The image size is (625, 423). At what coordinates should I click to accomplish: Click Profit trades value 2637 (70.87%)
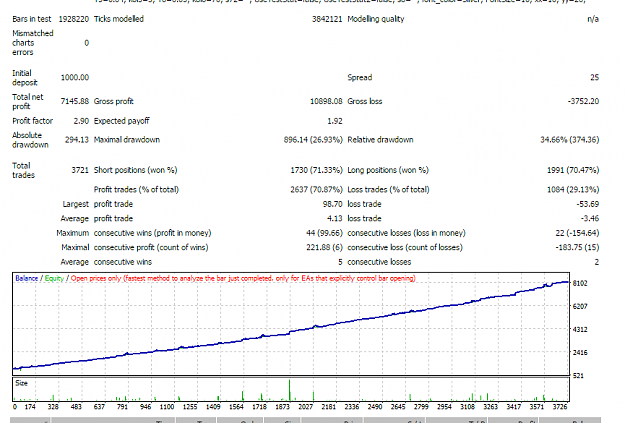316,189
